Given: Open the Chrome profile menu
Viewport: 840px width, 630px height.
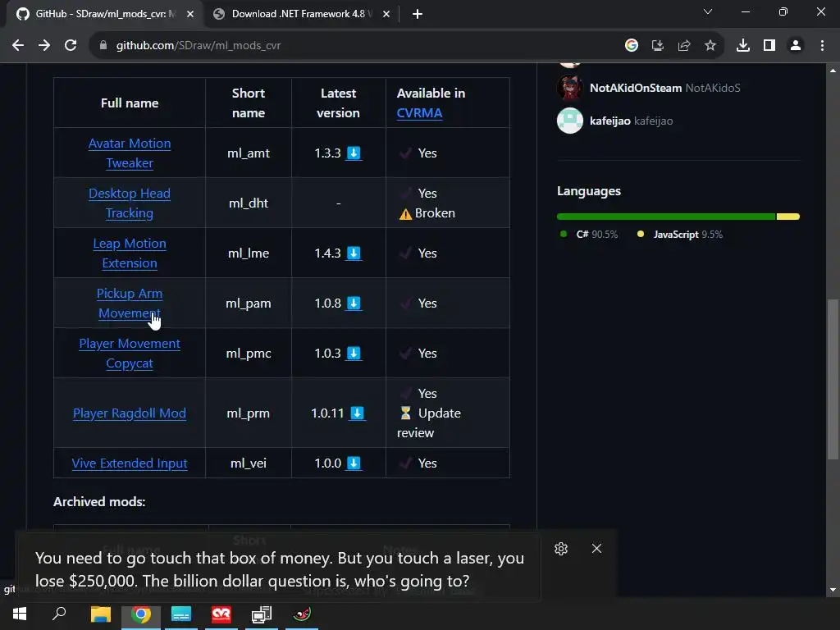Looking at the screenshot, I should coord(796,46).
